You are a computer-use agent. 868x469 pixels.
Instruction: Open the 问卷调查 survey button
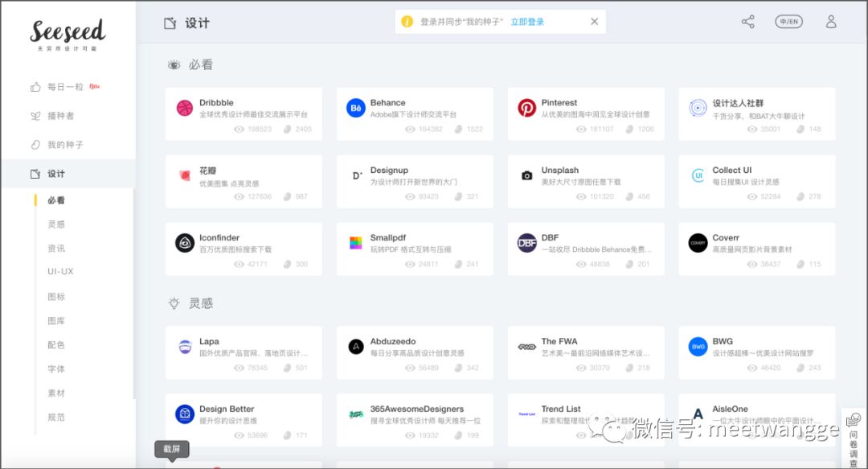pos(854,439)
